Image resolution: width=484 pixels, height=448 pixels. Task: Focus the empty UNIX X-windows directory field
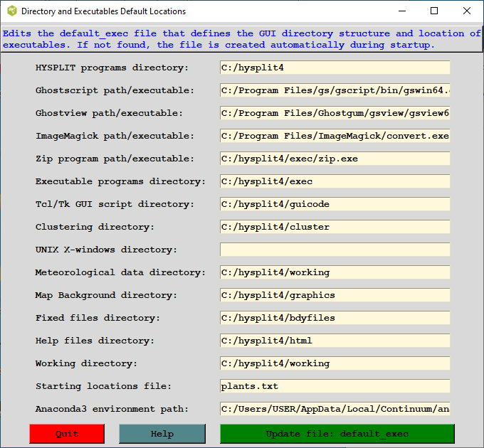coord(335,250)
